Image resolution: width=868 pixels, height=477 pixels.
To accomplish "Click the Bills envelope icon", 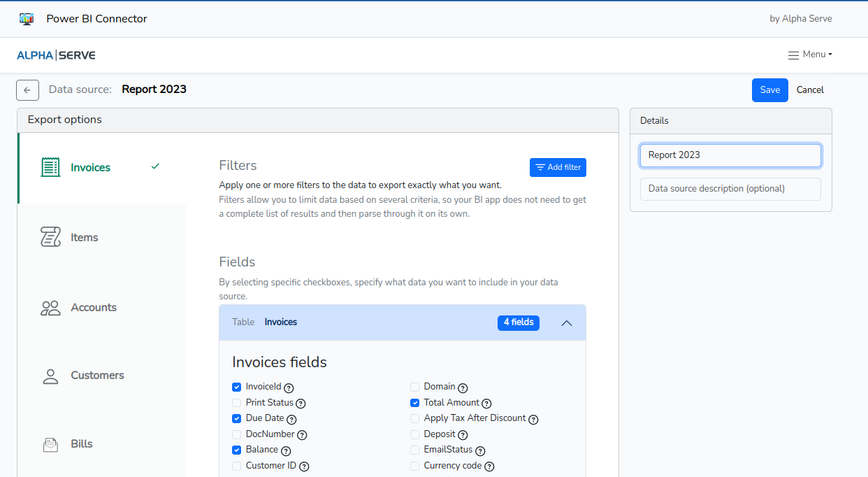I will point(50,444).
